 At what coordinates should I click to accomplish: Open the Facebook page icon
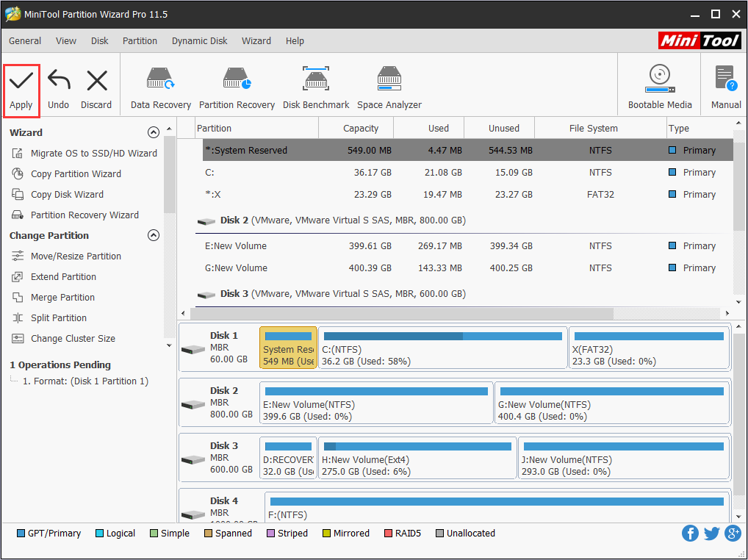click(690, 534)
